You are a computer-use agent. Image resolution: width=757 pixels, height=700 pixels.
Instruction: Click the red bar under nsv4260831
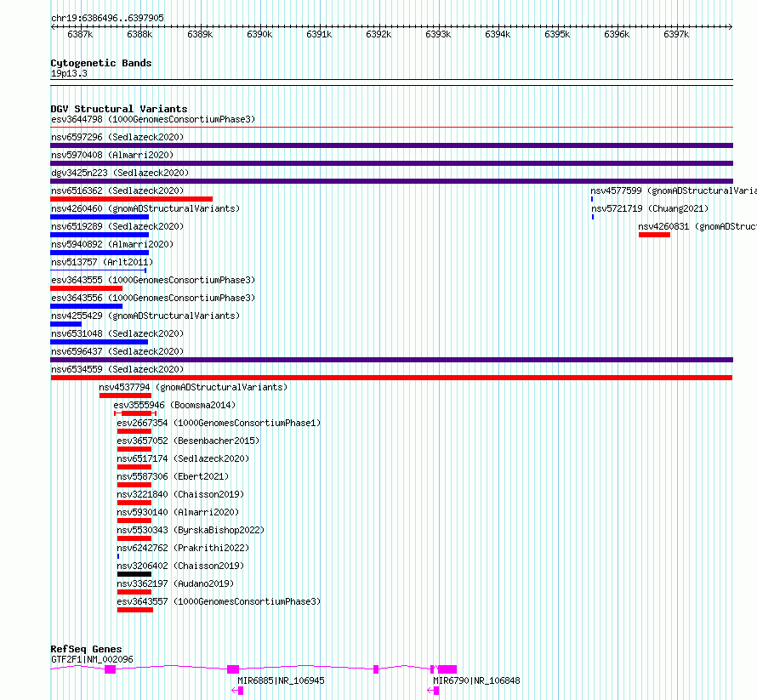click(654, 235)
